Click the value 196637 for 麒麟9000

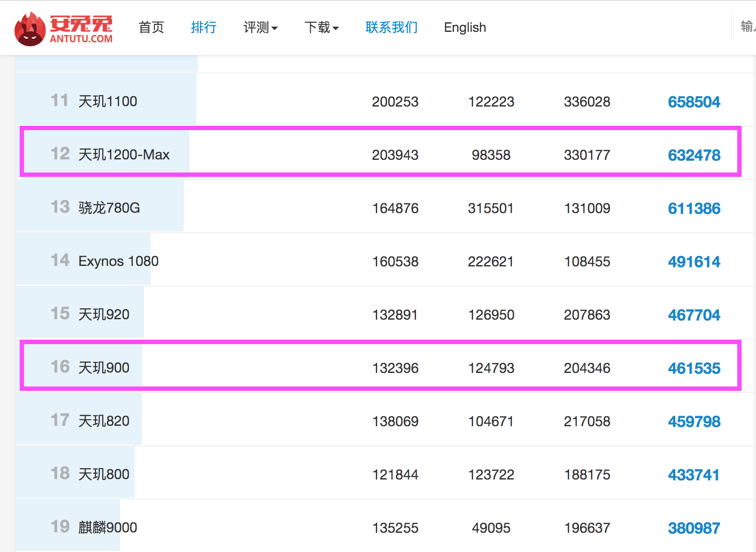[587, 528]
